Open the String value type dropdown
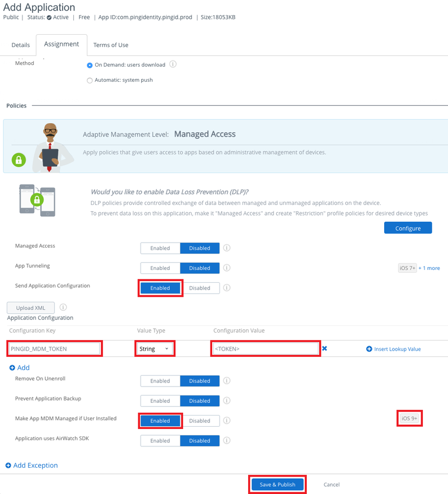448x494 pixels. (x=154, y=349)
